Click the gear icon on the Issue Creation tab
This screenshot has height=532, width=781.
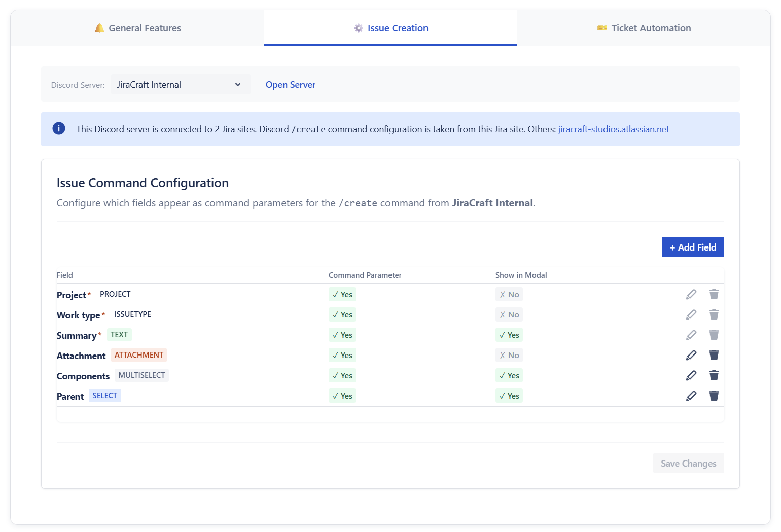click(x=359, y=28)
